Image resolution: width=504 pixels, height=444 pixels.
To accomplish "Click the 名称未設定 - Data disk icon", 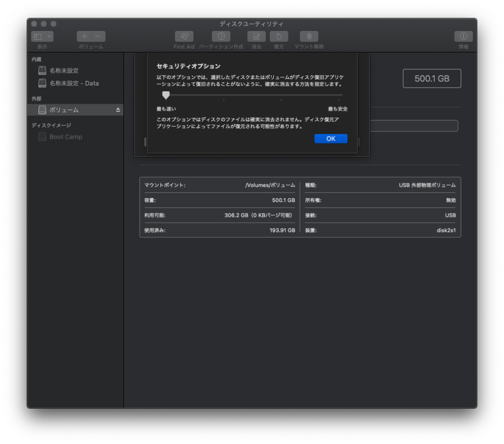I will click(x=42, y=83).
